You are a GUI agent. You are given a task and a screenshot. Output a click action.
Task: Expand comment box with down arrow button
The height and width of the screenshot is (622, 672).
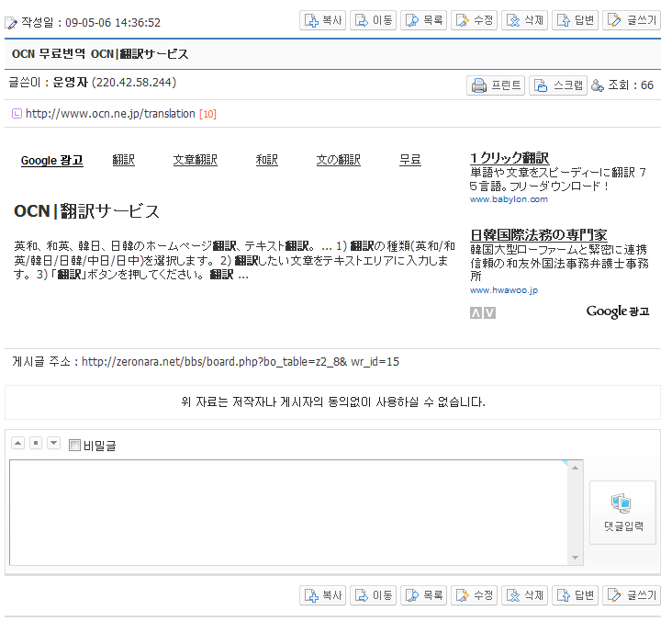53,444
